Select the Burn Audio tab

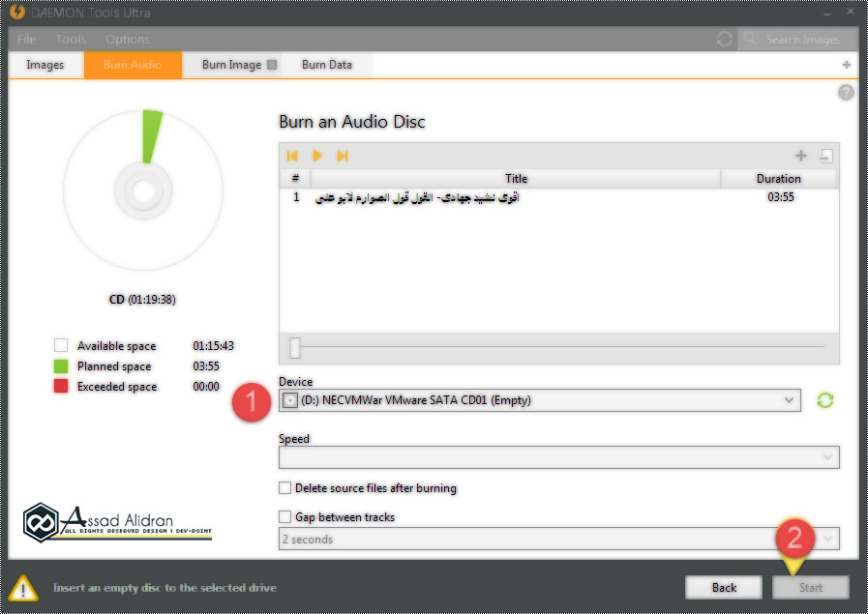coord(133,65)
